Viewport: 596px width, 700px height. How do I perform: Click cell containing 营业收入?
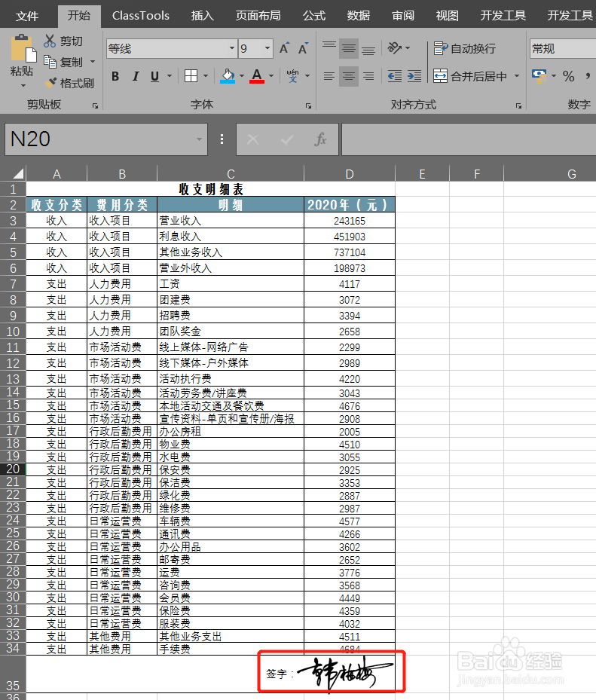(x=231, y=221)
